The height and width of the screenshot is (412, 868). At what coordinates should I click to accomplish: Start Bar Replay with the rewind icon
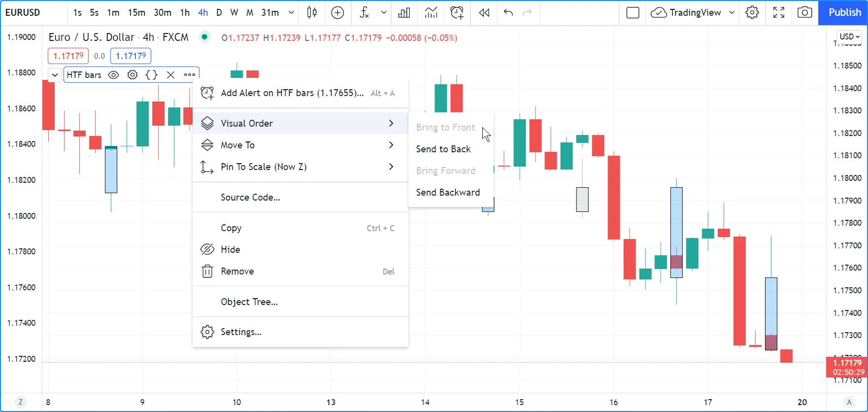pyautogui.click(x=484, y=13)
